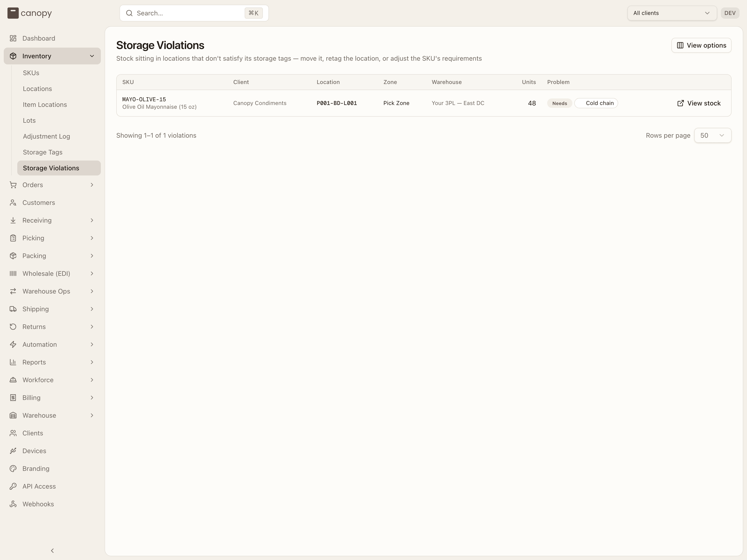Expand the Orders menu chevron
This screenshot has width=747, height=560.
coord(92,185)
